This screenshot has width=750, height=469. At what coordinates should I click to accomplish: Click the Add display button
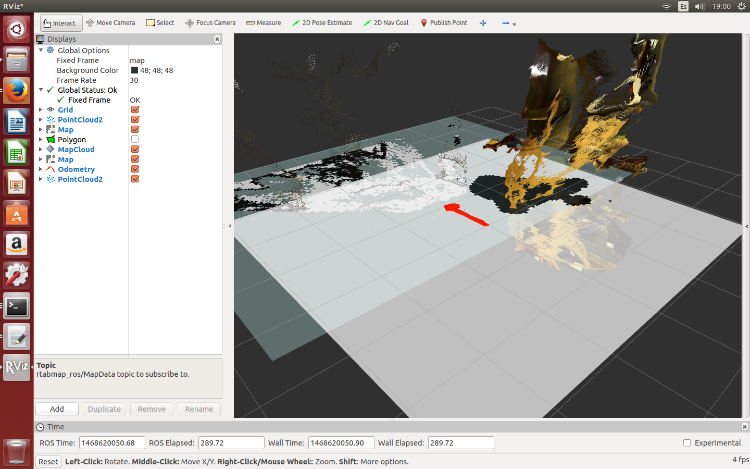coord(57,409)
